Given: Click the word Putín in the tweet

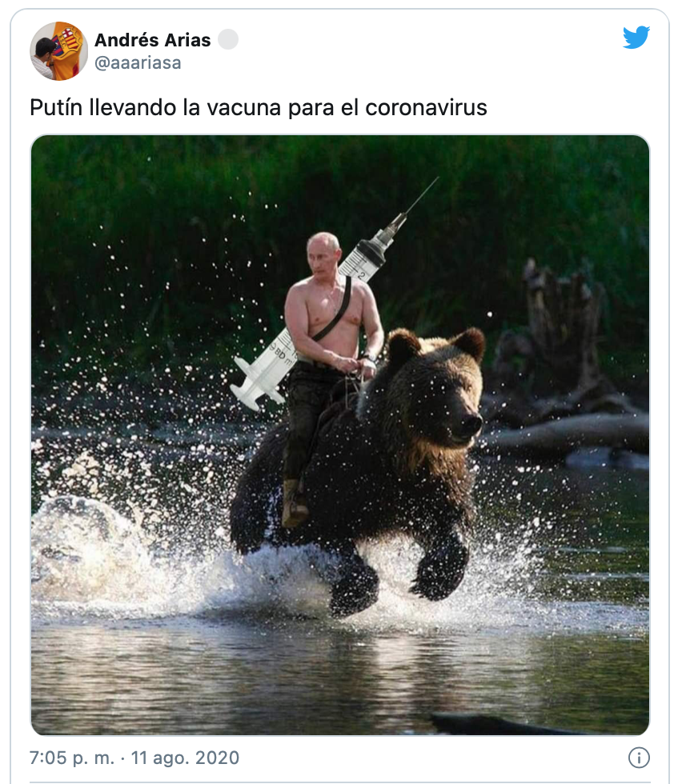Looking at the screenshot, I should pos(56,107).
